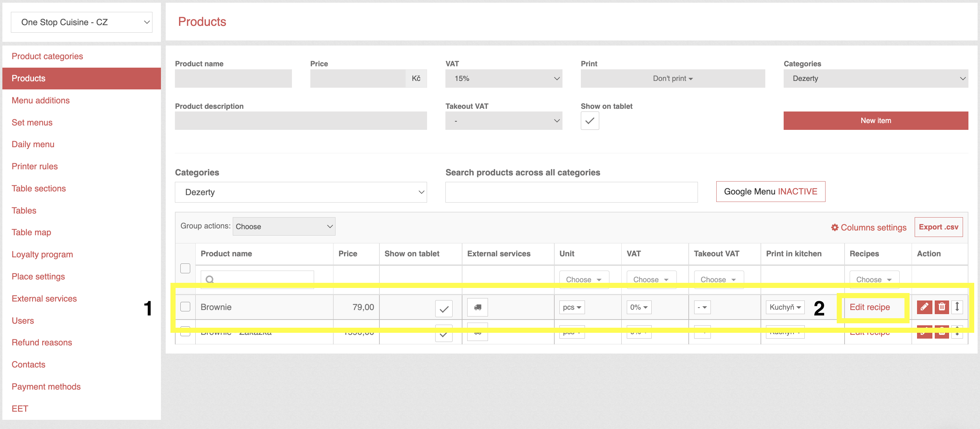Open Table sections

[38, 188]
